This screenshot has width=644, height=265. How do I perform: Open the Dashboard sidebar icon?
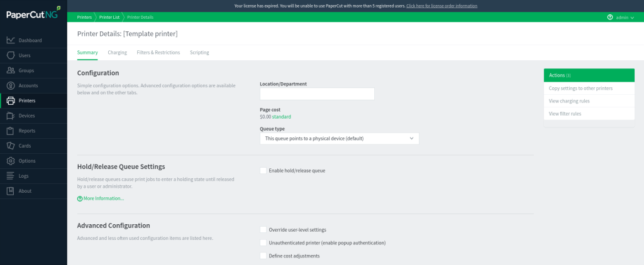pyautogui.click(x=11, y=40)
